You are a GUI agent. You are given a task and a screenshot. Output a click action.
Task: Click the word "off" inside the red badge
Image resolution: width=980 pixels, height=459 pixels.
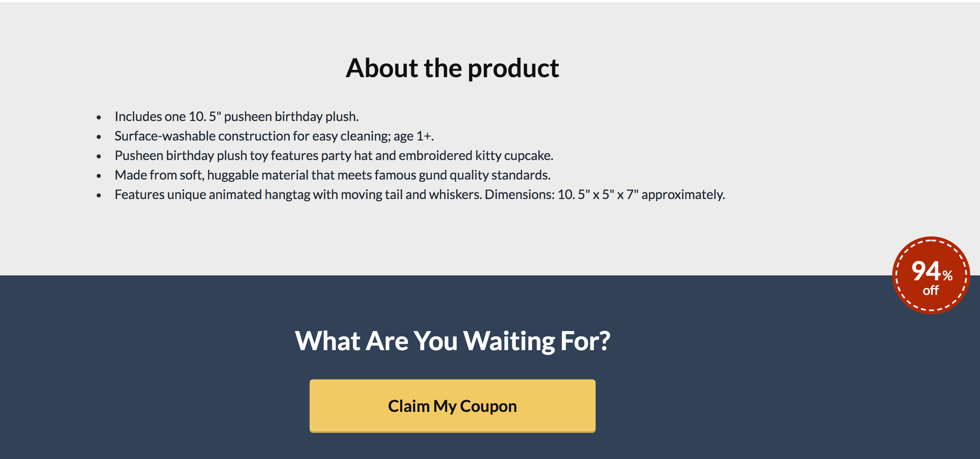coord(930,291)
